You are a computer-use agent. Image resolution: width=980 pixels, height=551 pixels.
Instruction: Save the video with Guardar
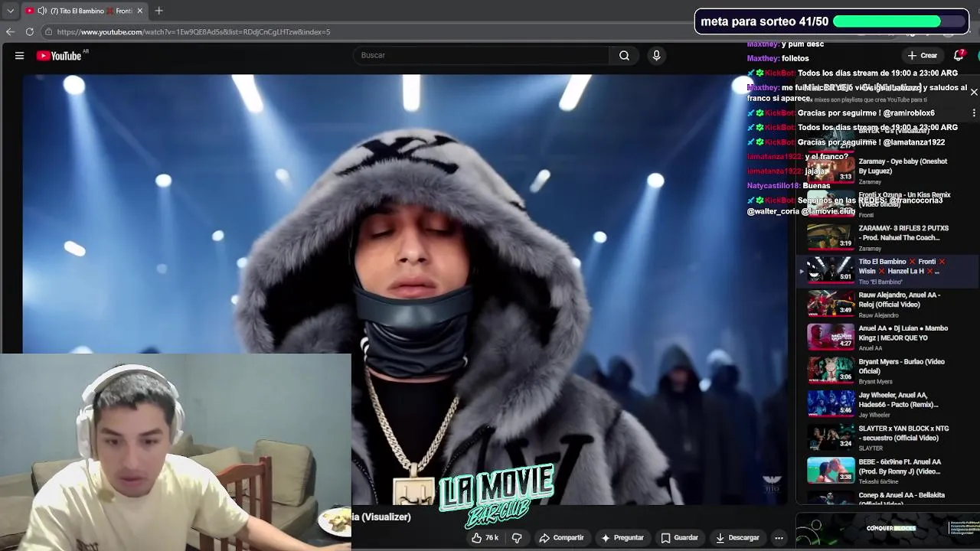pos(679,538)
